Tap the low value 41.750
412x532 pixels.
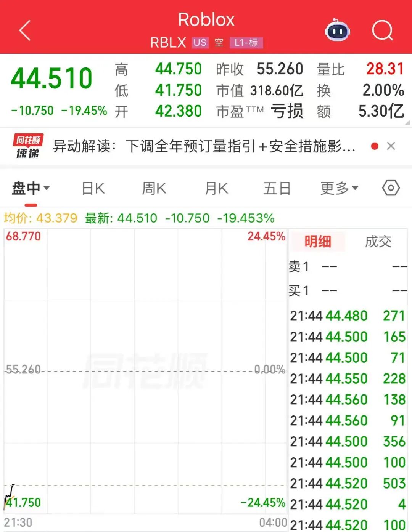point(178,90)
